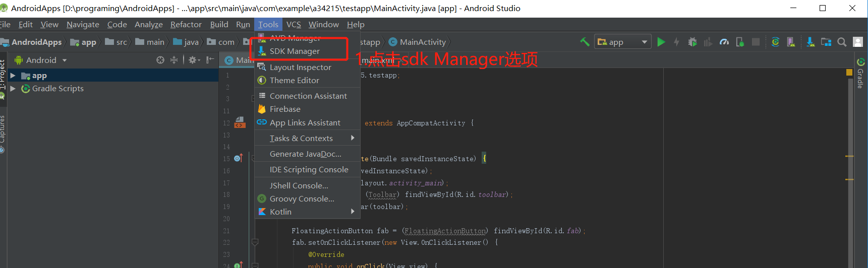Click the Make Project hammer icon
The width and height of the screenshot is (868, 268).
coord(585,42)
